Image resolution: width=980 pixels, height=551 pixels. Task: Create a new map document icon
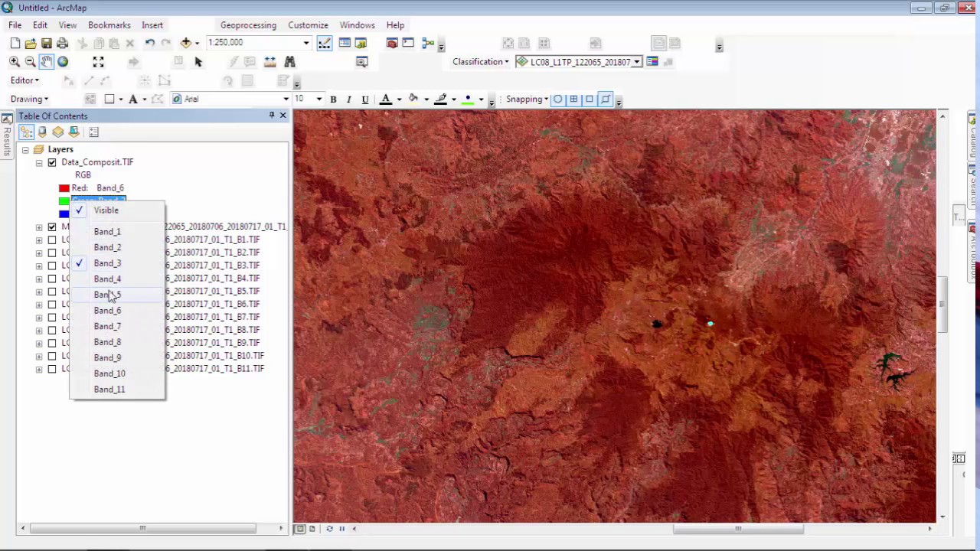click(x=15, y=44)
